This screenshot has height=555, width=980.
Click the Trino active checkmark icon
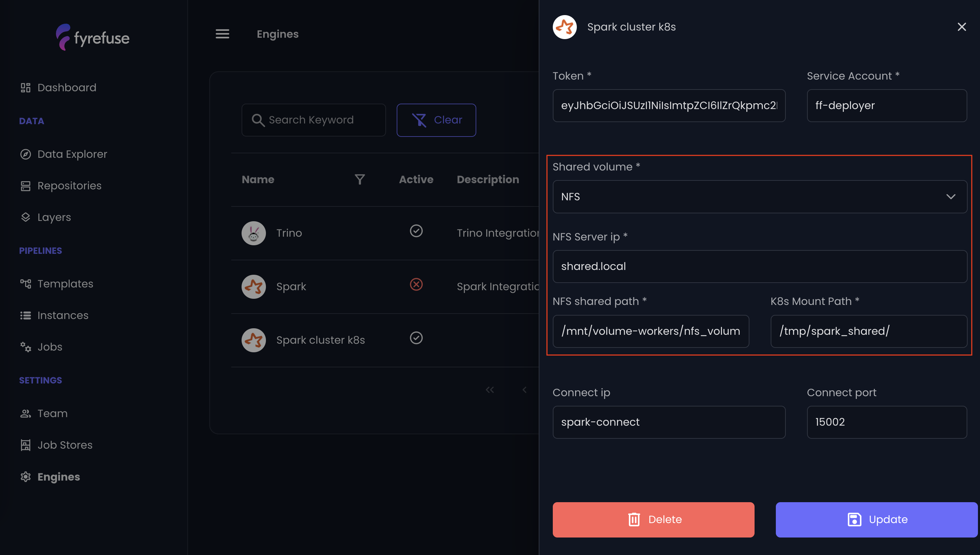click(x=416, y=231)
